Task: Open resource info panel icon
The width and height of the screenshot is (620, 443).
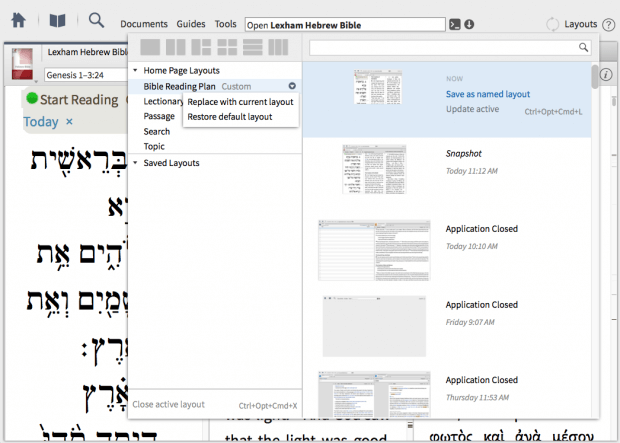Action: tap(606, 75)
